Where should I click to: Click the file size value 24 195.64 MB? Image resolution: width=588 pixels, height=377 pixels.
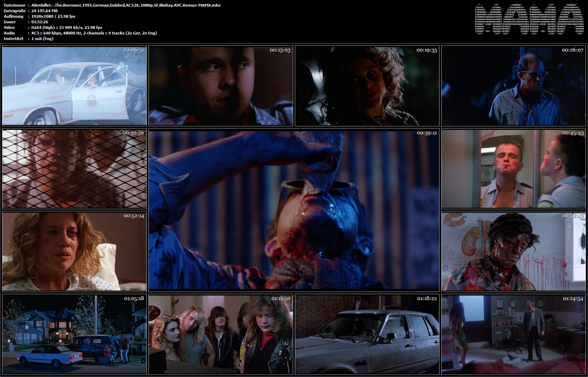click(44, 11)
